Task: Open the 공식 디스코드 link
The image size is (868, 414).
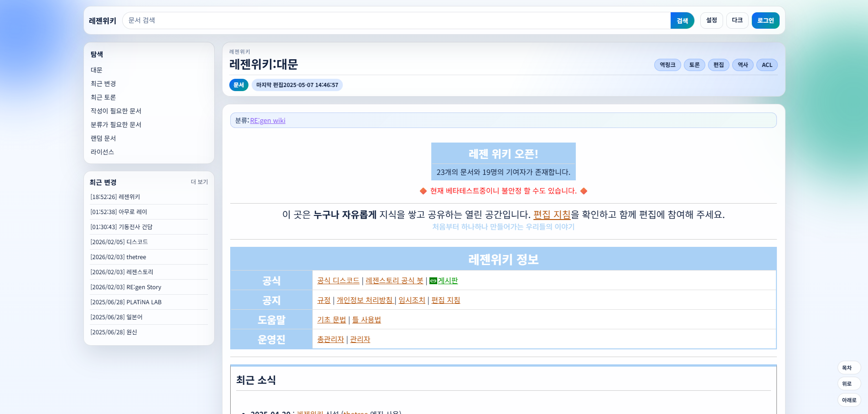Action: coord(338,281)
